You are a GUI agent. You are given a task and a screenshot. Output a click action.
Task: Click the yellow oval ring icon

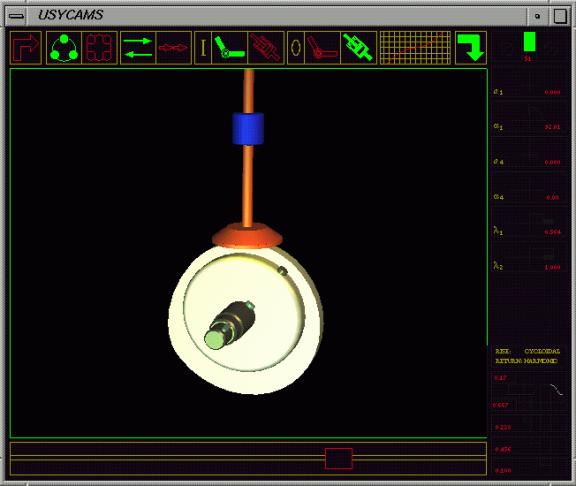coord(296,48)
